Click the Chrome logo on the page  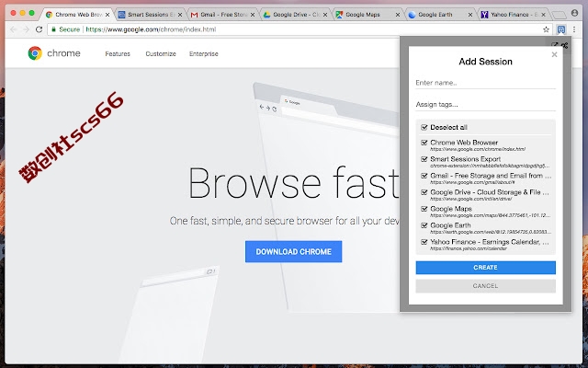35,53
